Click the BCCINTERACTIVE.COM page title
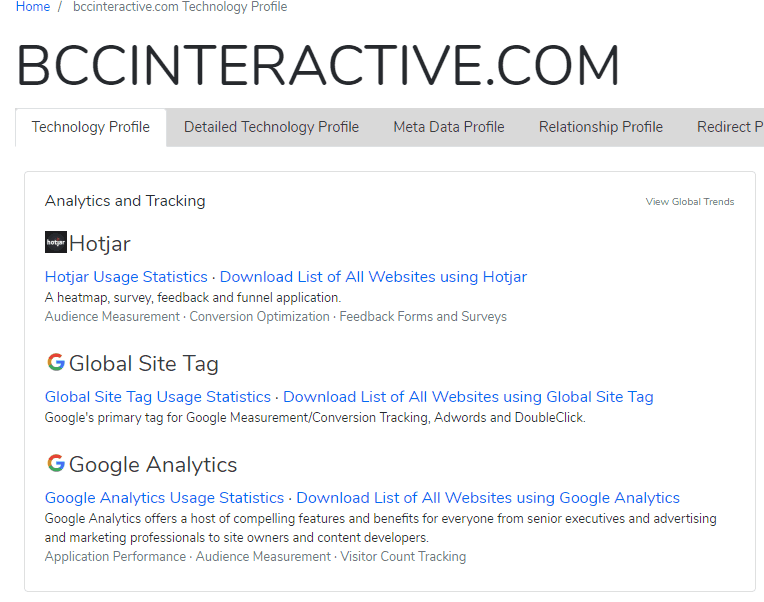The image size is (764, 602). [318, 65]
